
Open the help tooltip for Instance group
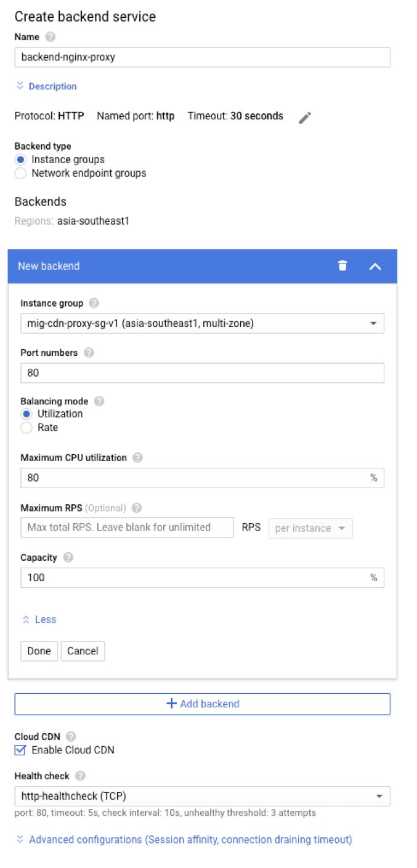(94, 303)
